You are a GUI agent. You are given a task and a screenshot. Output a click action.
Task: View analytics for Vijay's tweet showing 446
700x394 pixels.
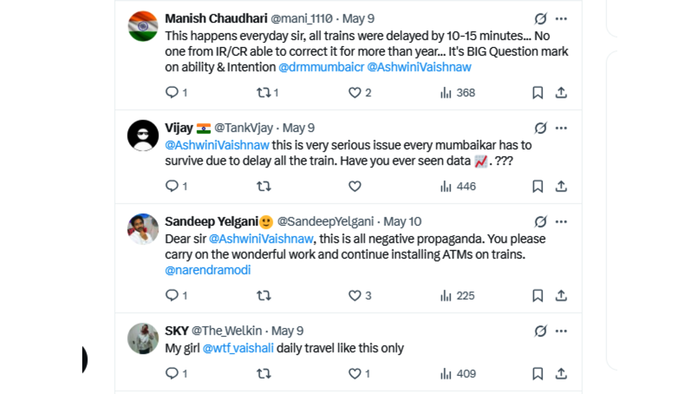click(x=458, y=186)
